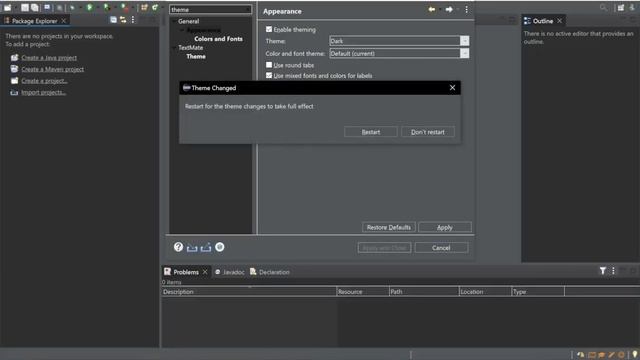This screenshot has height=360, width=640.
Task: Click the Don't restart button
Action: (x=428, y=132)
